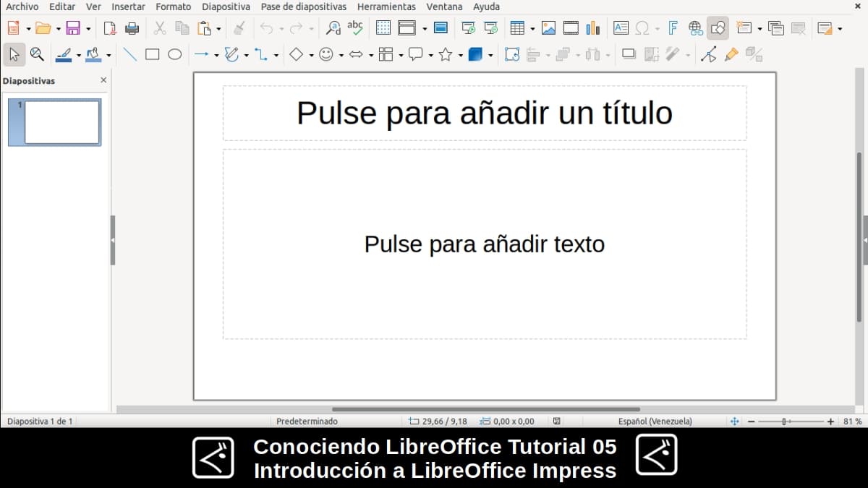
Task: Select the Zoom & Pan tool
Action: pos(36,53)
